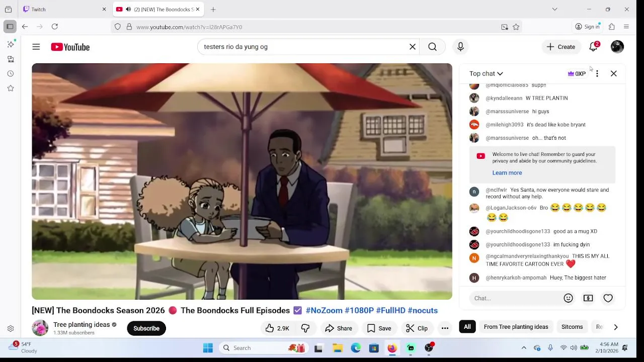644x362 pixels.
Task: Open the chat emoji picker
Action: click(569, 298)
